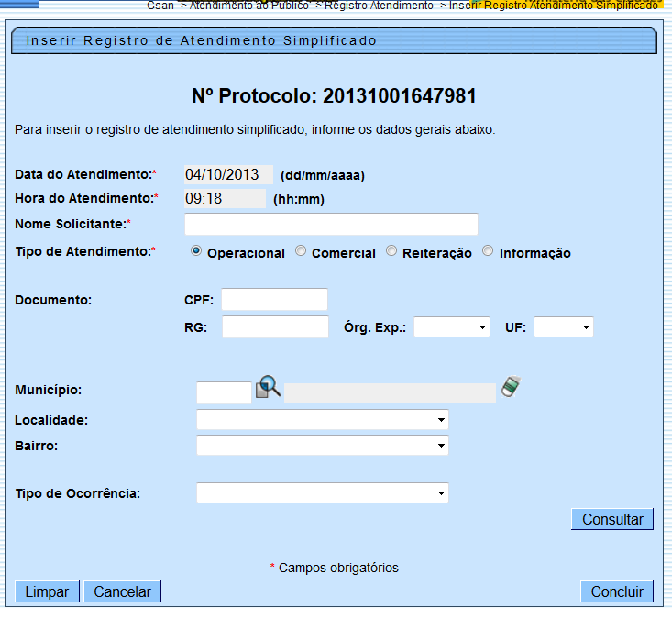Open the Órg. Exp. dropdown
The width and height of the screenshot is (672, 619).
click(452, 327)
